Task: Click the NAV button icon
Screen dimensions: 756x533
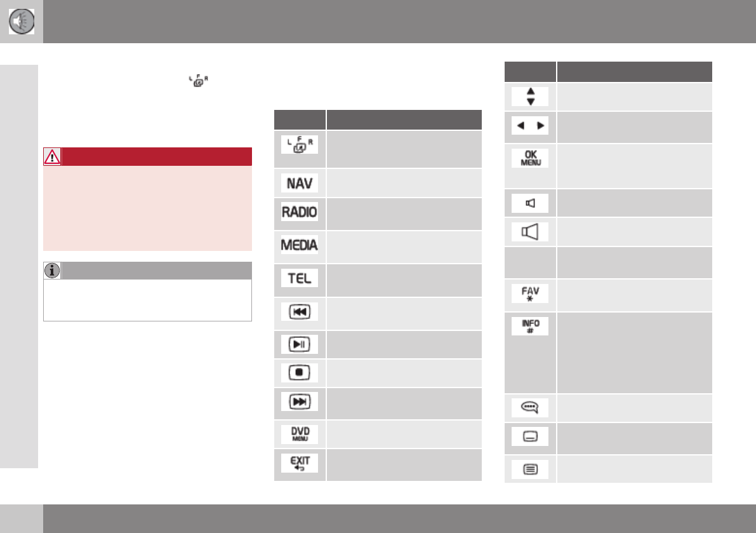Action: pyautogui.click(x=300, y=183)
